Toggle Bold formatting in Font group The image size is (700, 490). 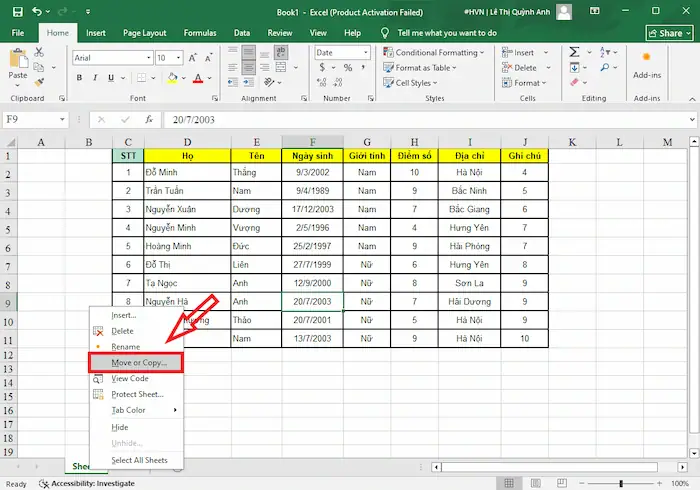79,78
